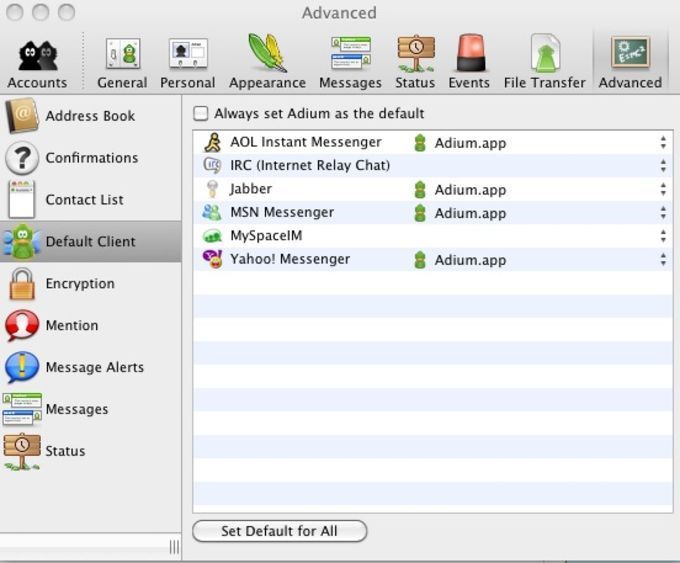Click the Address Book sidebar icon

click(22, 116)
